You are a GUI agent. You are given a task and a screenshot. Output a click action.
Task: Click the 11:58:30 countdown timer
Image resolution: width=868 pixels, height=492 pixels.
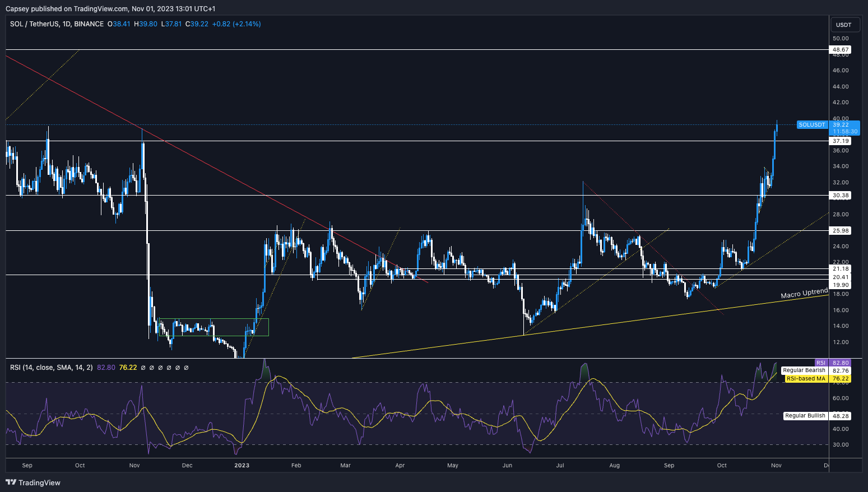pyautogui.click(x=846, y=131)
